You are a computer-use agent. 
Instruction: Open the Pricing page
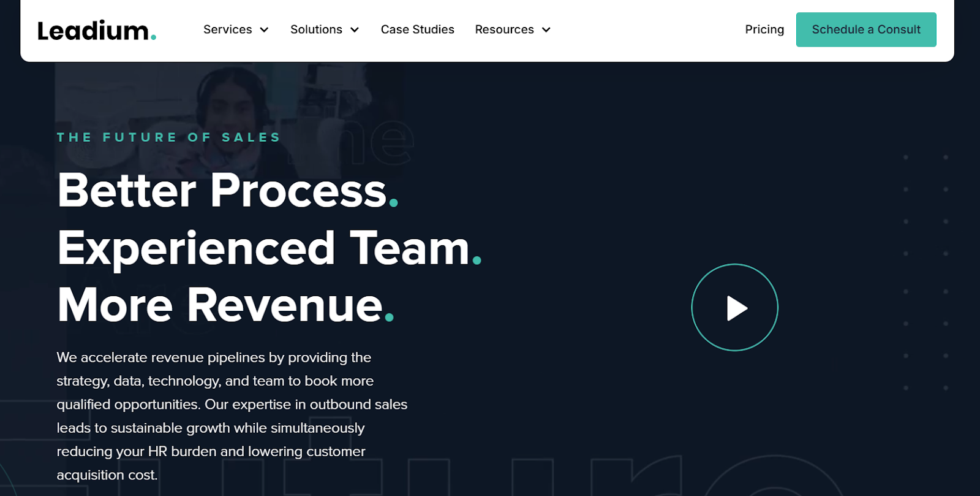764,29
